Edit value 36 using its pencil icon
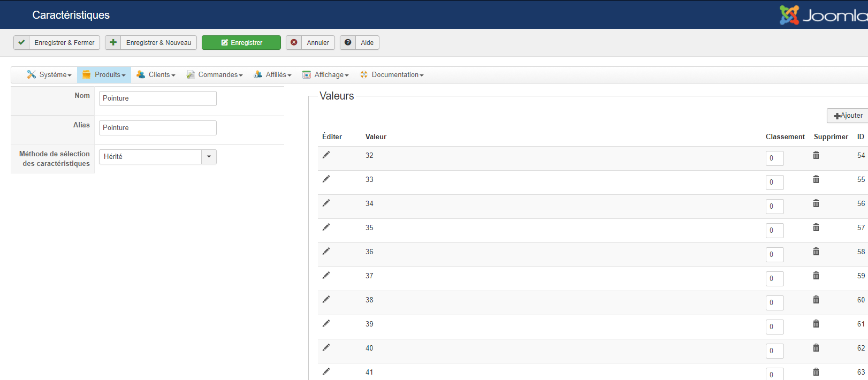This screenshot has height=380, width=868. pos(326,252)
